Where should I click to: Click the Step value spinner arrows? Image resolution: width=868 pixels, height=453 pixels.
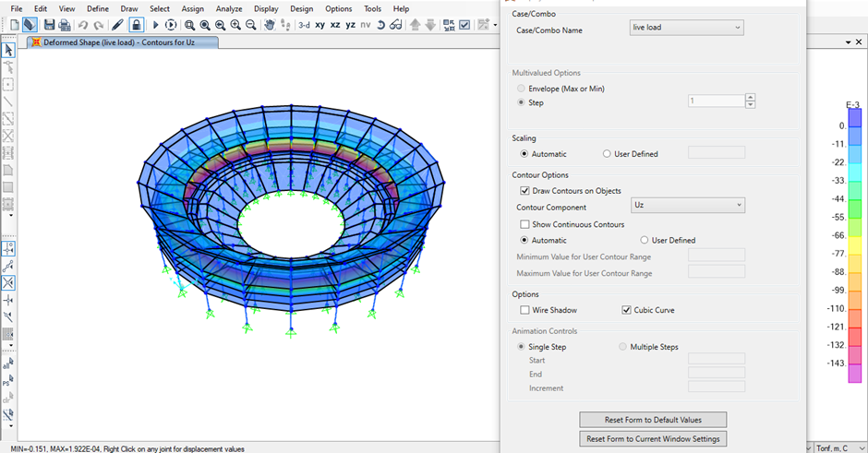pyautogui.click(x=750, y=101)
